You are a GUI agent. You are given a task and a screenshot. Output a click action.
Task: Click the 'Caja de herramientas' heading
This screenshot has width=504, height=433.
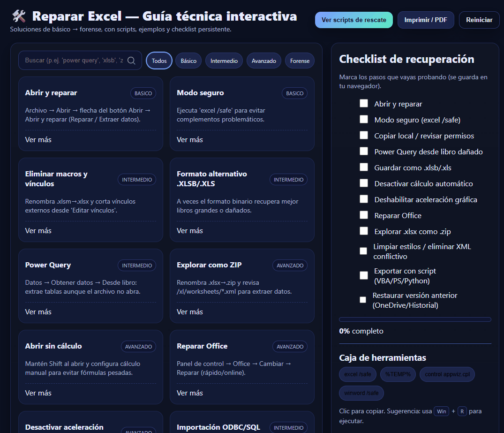(383, 357)
